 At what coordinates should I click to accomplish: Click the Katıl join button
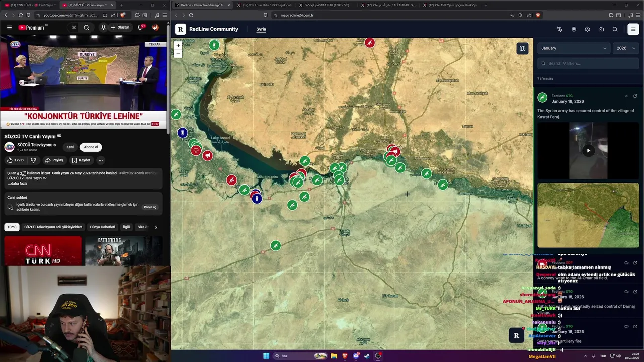[x=70, y=147]
